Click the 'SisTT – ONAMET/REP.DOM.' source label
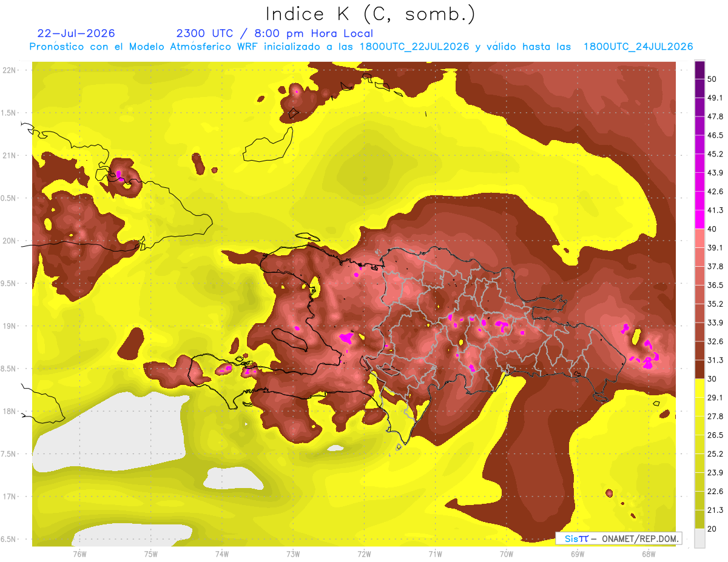The height and width of the screenshot is (562, 728). tap(619, 538)
